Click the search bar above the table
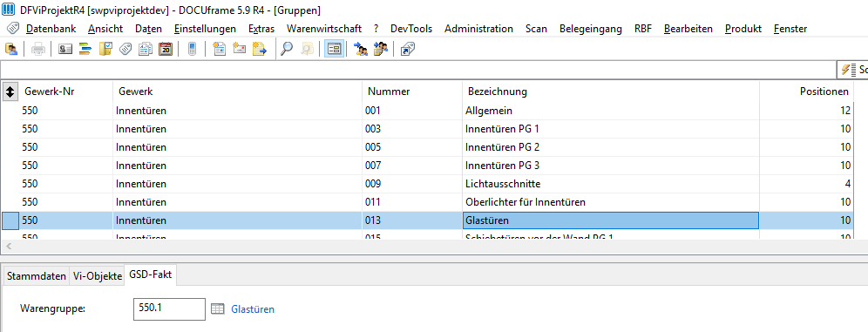This screenshot has height=332, width=868. (418, 70)
